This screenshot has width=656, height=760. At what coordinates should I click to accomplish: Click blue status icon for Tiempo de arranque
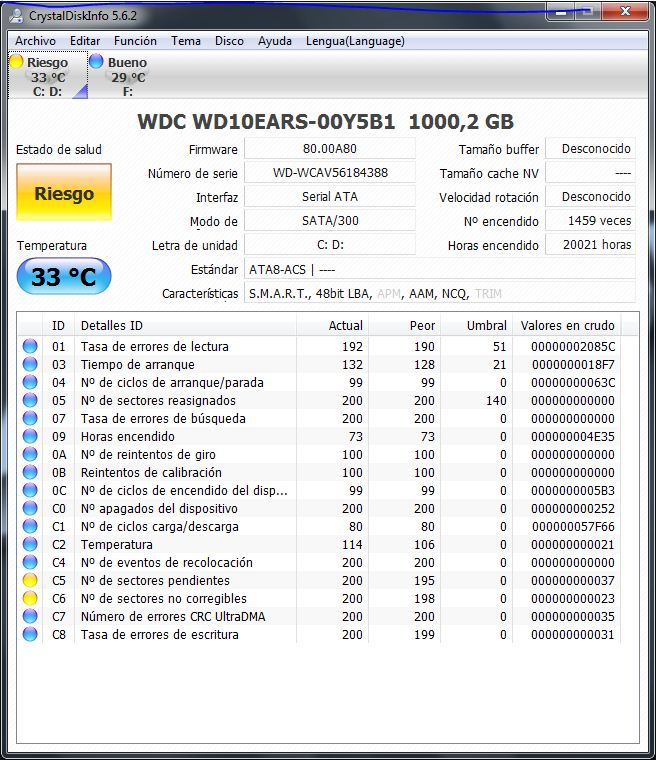(x=30, y=364)
